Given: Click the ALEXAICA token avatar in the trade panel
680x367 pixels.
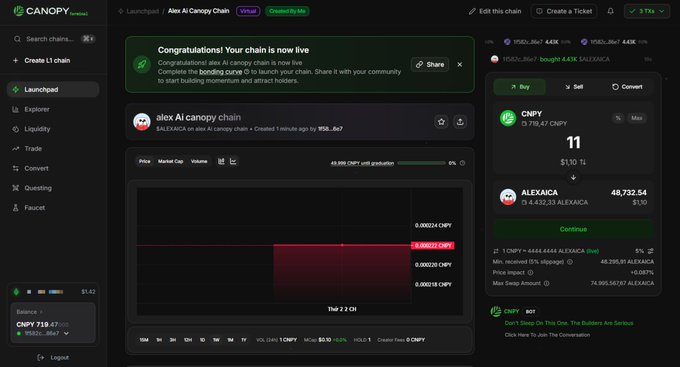Looking at the screenshot, I should tap(508, 197).
